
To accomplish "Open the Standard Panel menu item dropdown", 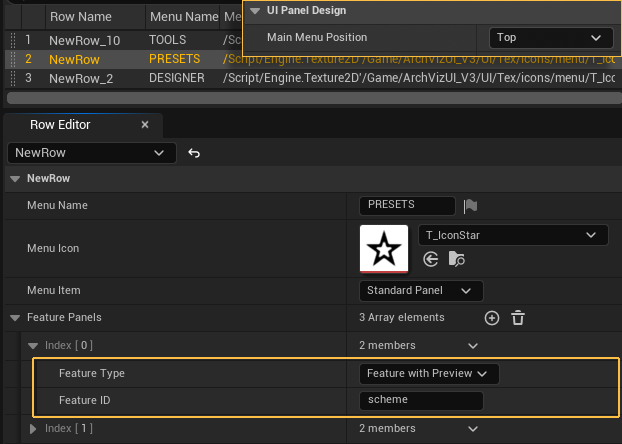I will [x=421, y=291].
